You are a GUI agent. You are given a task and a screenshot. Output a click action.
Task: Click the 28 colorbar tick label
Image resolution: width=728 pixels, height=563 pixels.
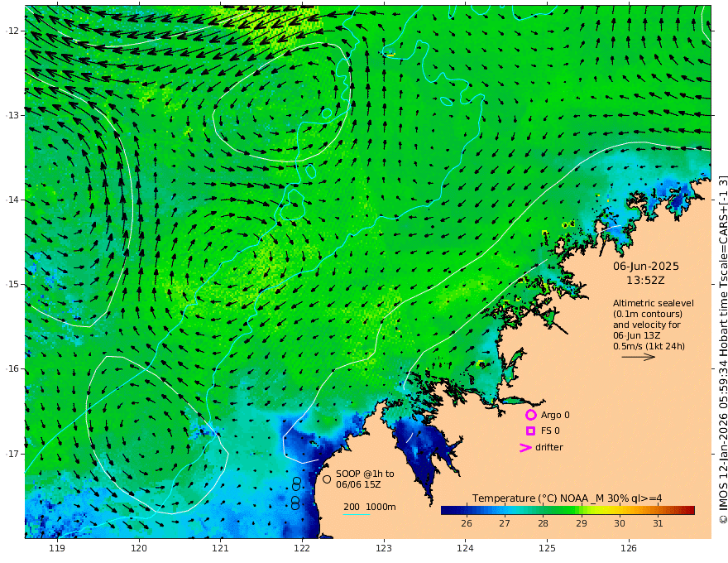point(544,523)
